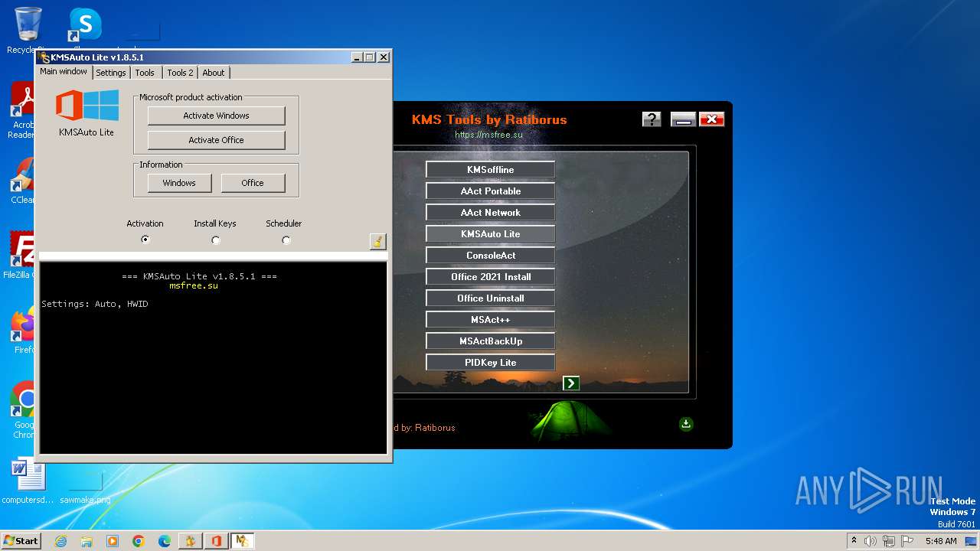980x551 pixels.
Task: Click the KMS Tools taskbar button
Action: pos(191,541)
